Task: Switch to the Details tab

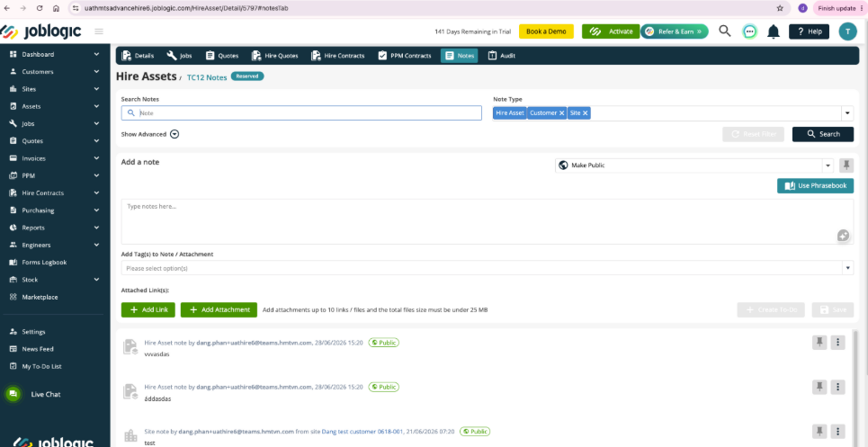Action: (x=138, y=56)
